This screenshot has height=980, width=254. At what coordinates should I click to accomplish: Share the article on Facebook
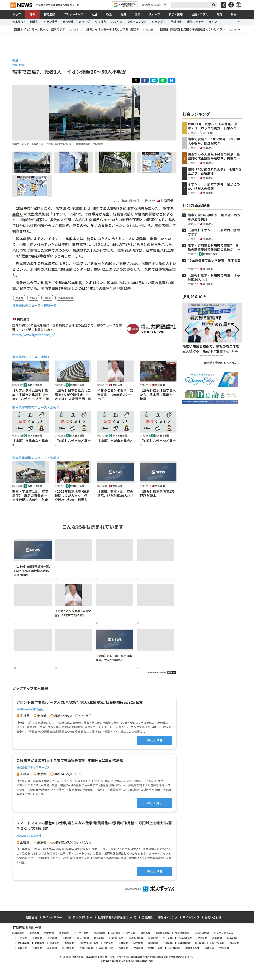(x=145, y=81)
